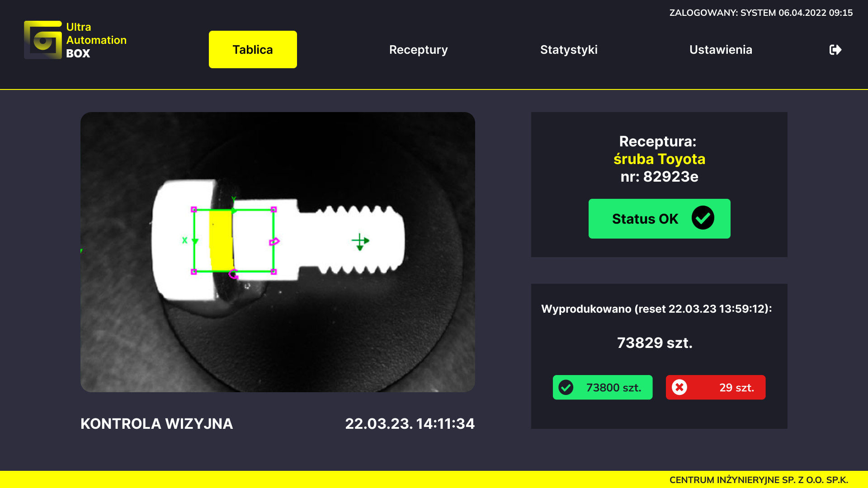Screen dimensions: 868x488
Task: Click the bottom-left magenta ROI handle
Action: [194, 272]
